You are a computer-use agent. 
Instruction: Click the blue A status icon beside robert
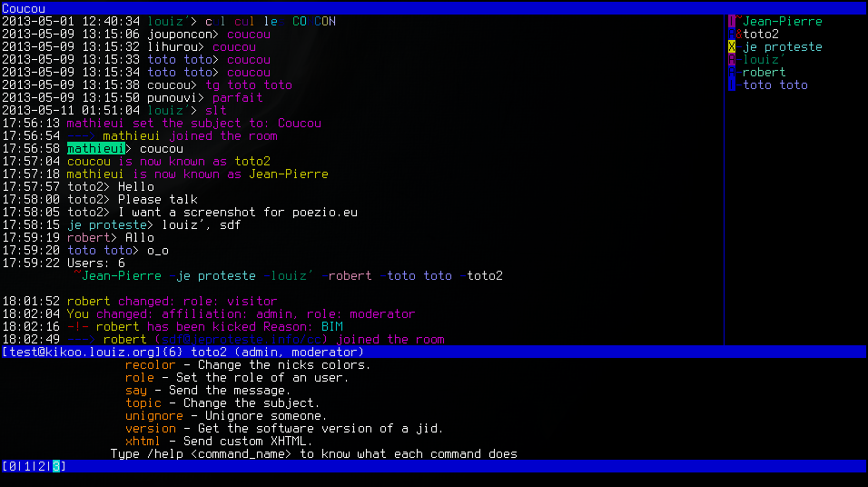[x=731, y=72]
